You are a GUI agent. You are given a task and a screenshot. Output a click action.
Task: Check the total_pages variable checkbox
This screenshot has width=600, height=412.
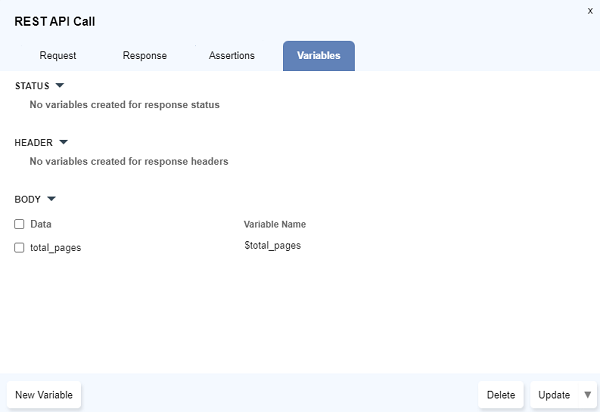[x=19, y=247]
